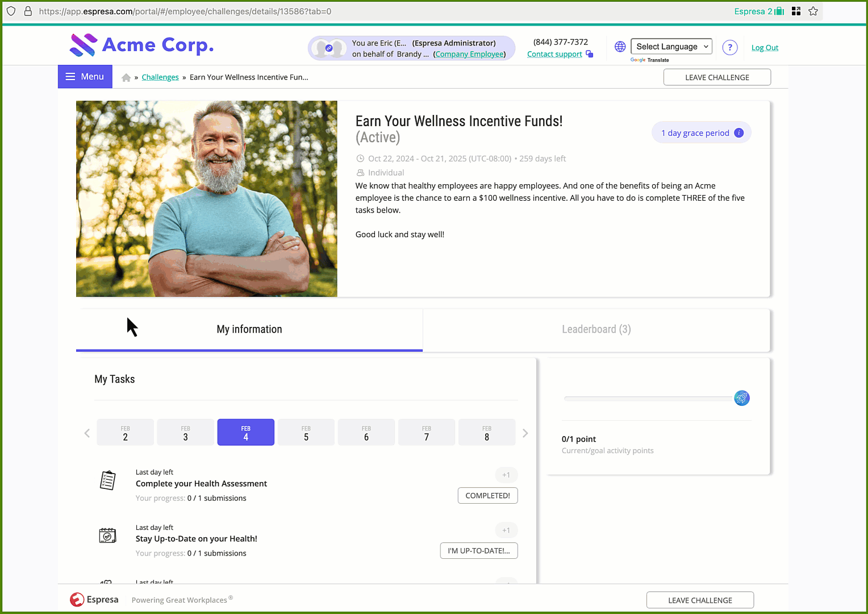
Task: Click the Stay Up-to-Date calendar icon
Action: 107,536
